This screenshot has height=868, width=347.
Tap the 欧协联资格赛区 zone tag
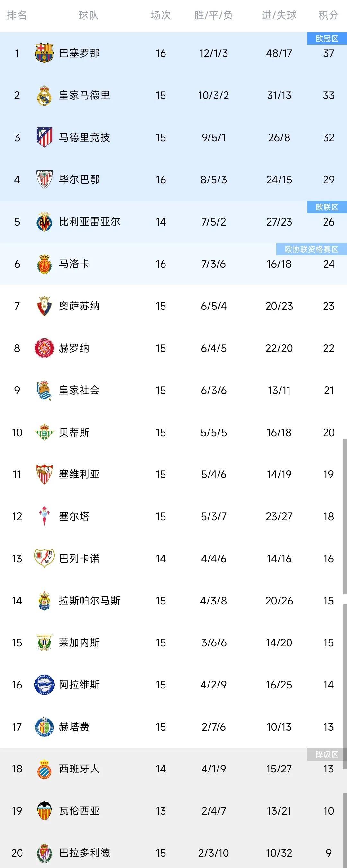311,249
